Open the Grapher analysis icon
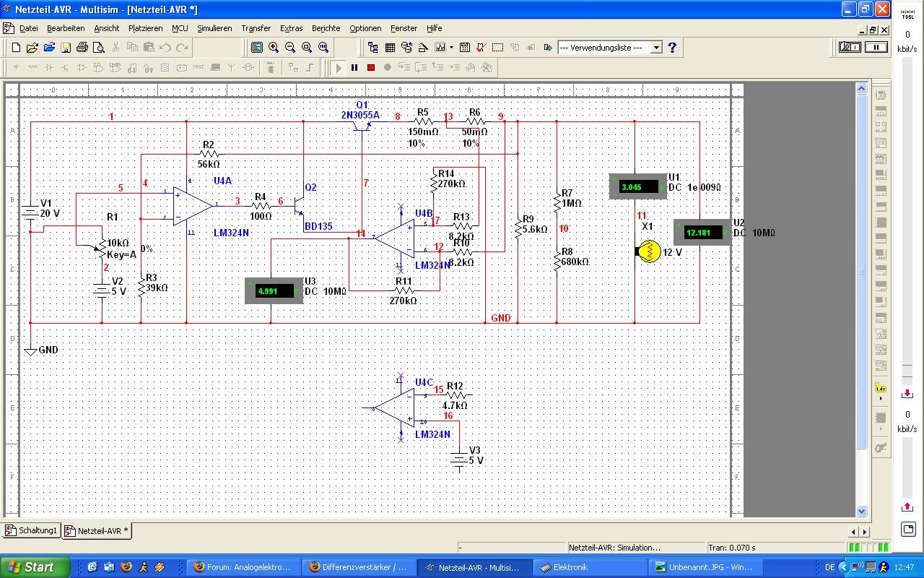The image size is (924, 578). [x=440, y=48]
